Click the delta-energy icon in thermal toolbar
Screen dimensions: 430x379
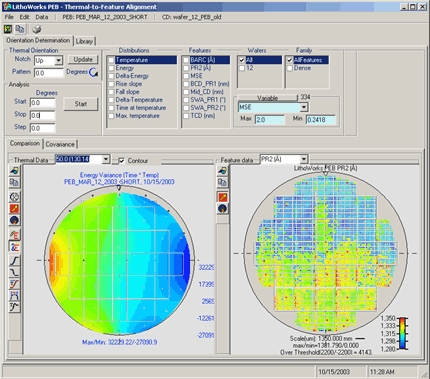[x=14, y=247]
